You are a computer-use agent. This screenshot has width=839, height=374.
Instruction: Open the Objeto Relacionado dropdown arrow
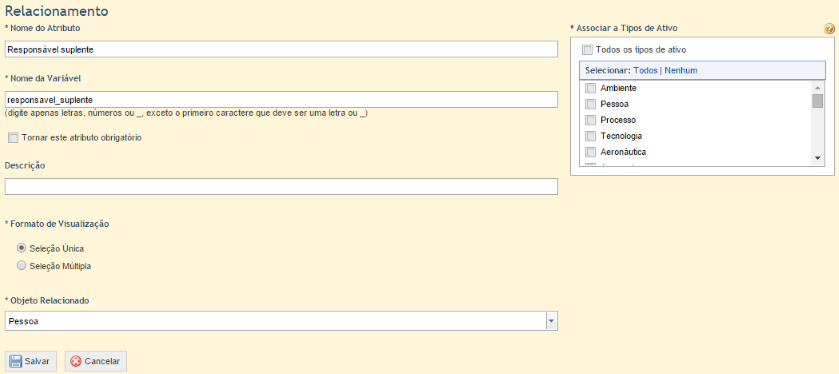pos(552,322)
